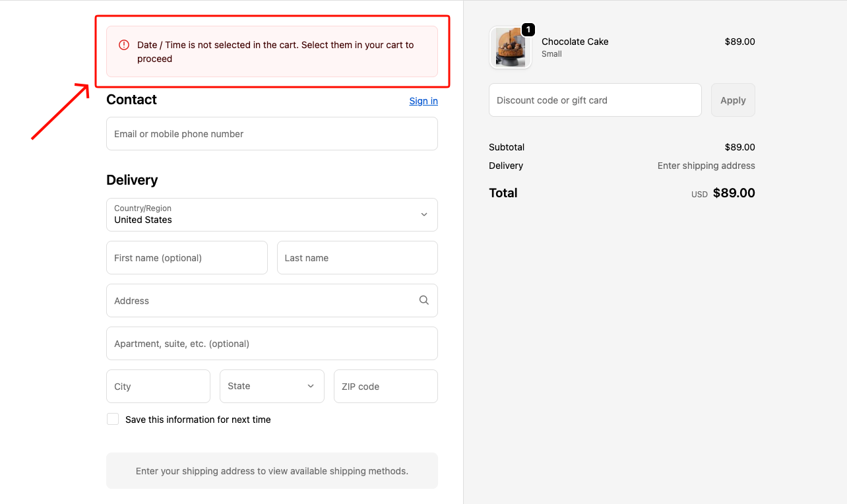
Task: Focus the Last name field
Action: coord(358,257)
